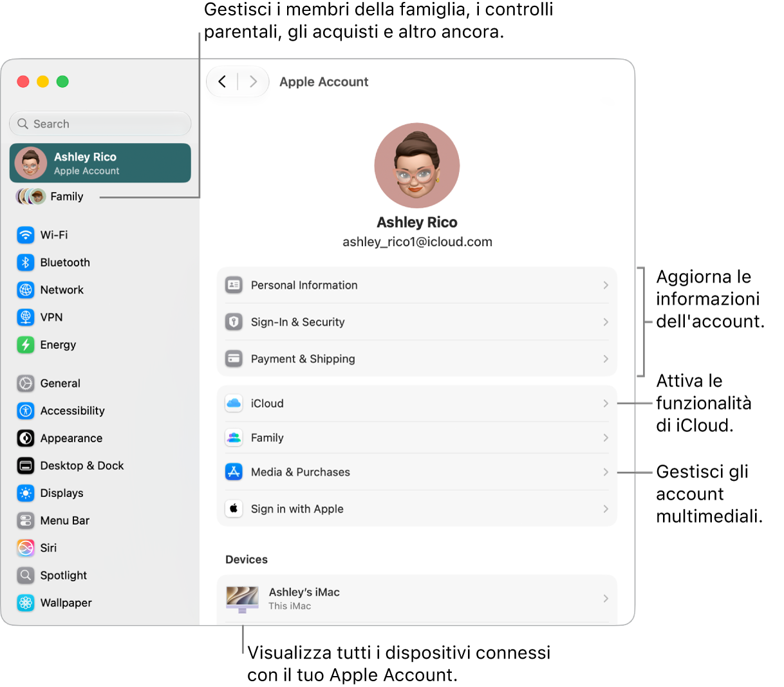Screen dimensions: 784x687
Task: Click the Sign-In & Security shield icon
Action: coord(234,321)
